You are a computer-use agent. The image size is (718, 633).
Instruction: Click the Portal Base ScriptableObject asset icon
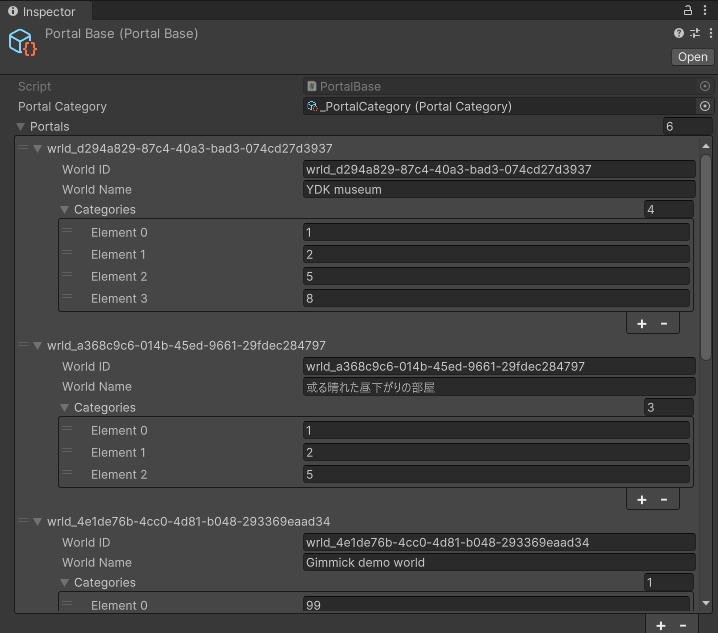point(22,42)
